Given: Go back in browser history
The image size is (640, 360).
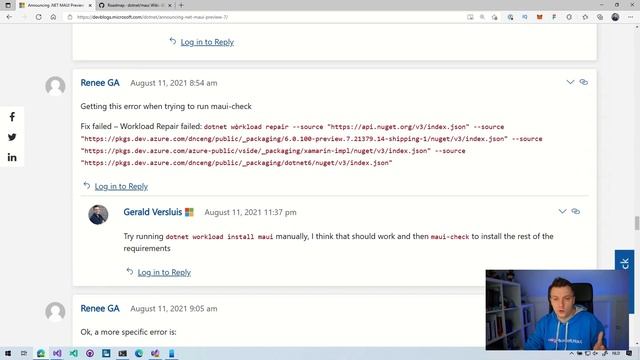Looking at the screenshot, I should pos(9,17).
